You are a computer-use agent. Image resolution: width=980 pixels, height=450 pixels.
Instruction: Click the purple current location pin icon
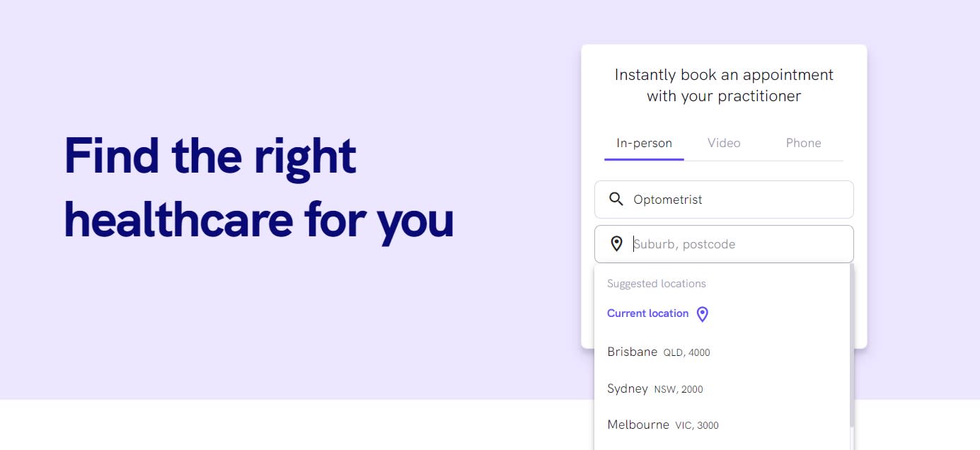(x=702, y=314)
